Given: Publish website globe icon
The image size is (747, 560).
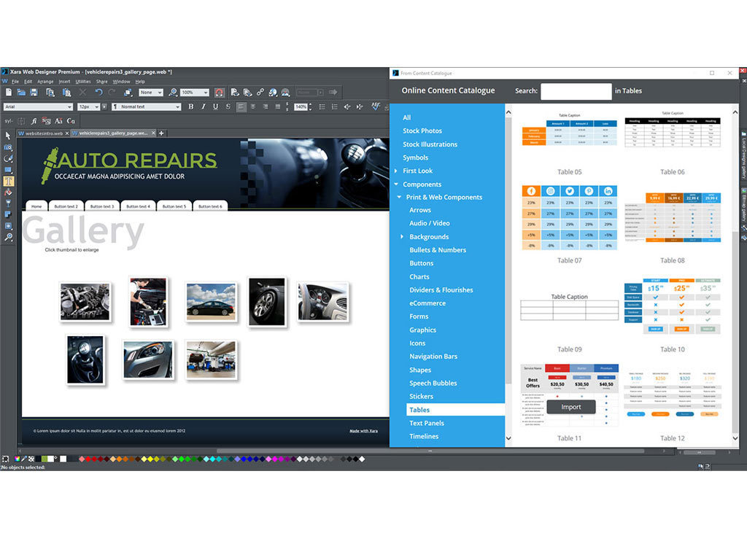Looking at the screenshot, I should click(x=273, y=93).
